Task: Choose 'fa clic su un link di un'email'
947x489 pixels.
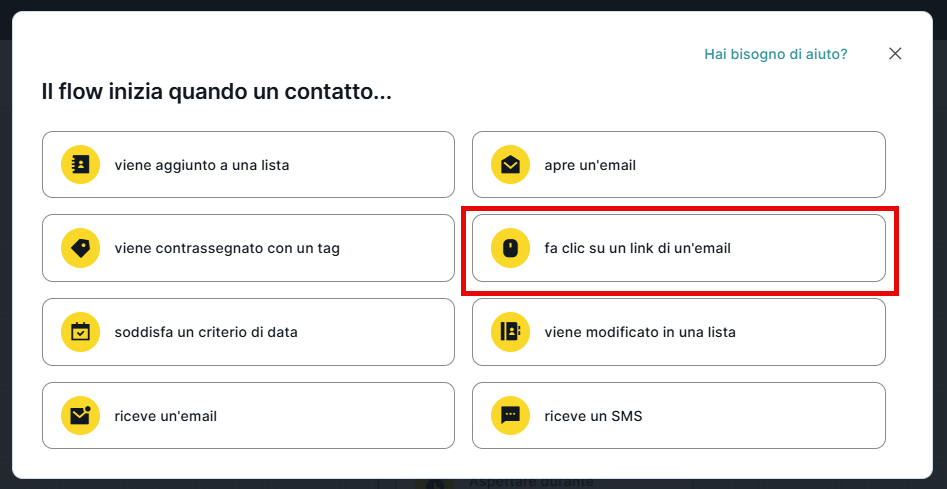Action: (678, 248)
